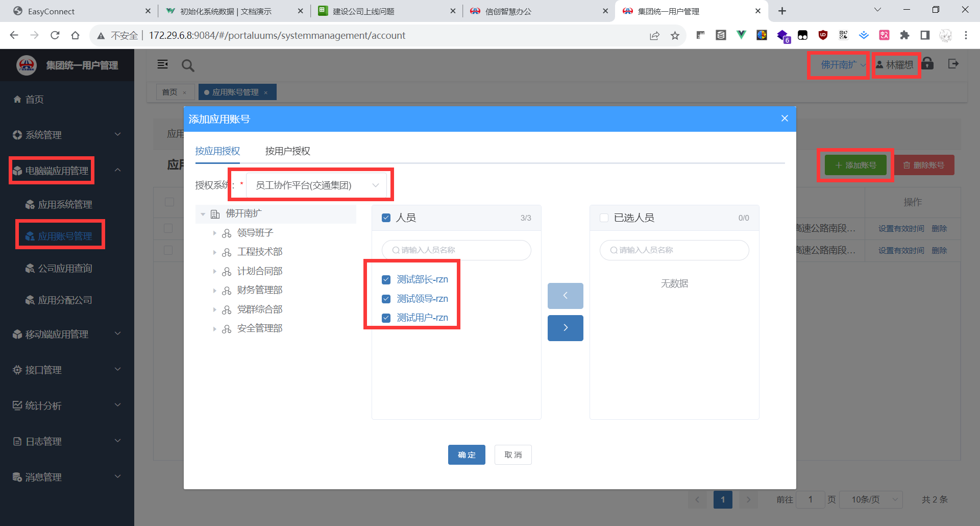Close the 添加应用账号 dialog
The image size is (980, 526).
click(x=785, y=118)
